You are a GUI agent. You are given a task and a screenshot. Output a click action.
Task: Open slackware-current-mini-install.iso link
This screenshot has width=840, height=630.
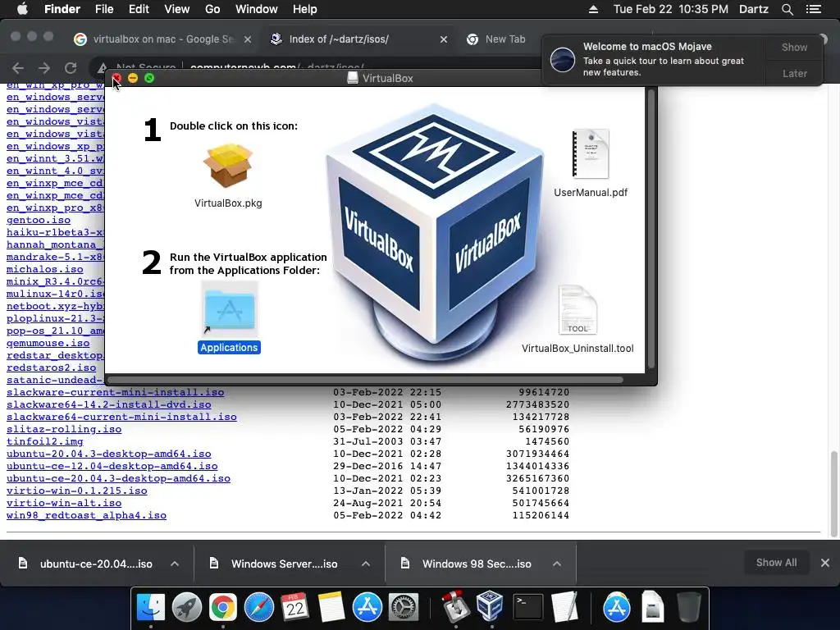[x=115, y=392]
